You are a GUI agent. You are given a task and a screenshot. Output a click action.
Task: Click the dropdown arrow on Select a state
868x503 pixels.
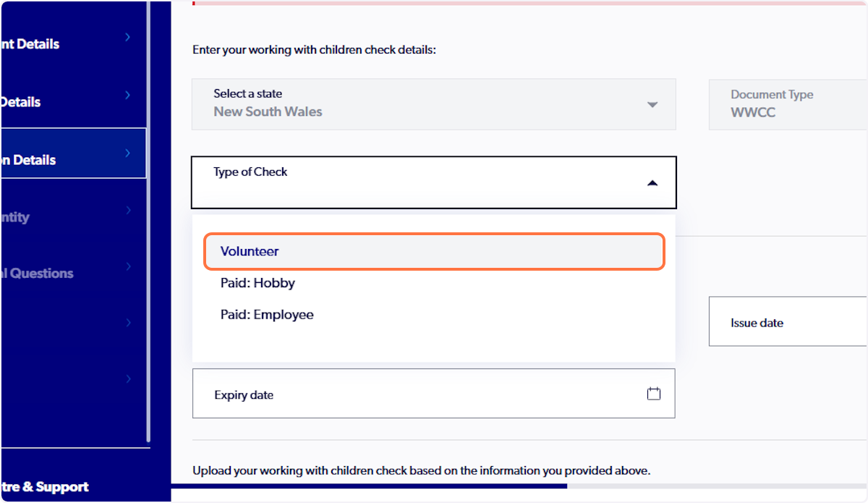pos(652,104)
